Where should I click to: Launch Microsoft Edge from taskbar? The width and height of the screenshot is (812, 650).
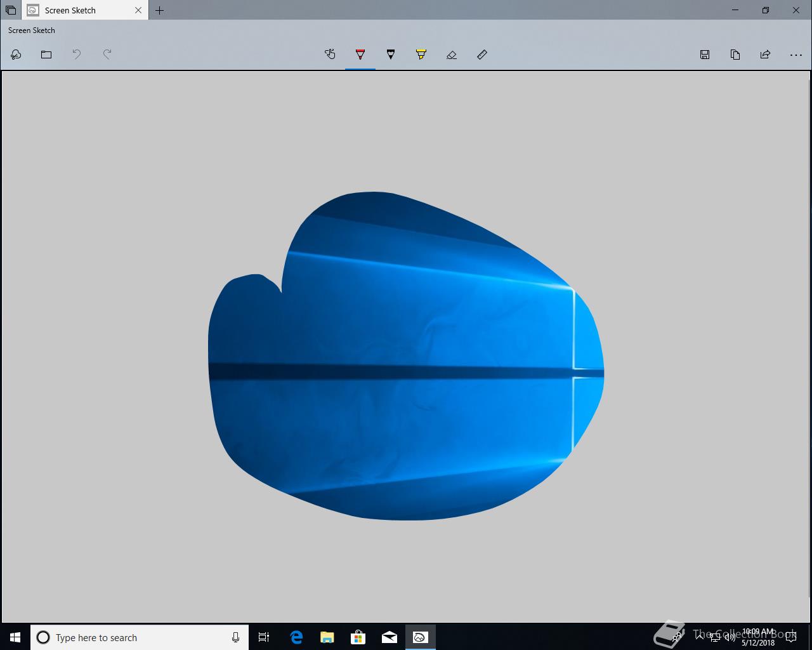[x=296, y=637]
